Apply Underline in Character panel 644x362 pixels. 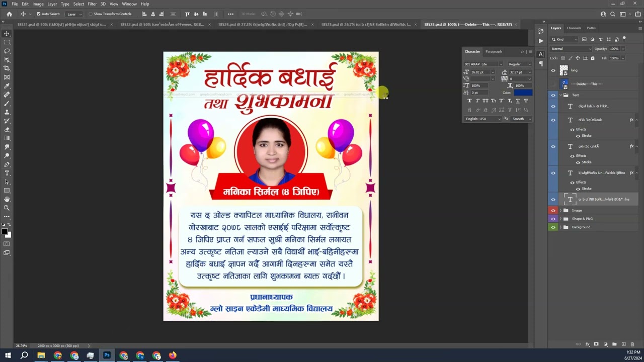click(518, 101)
